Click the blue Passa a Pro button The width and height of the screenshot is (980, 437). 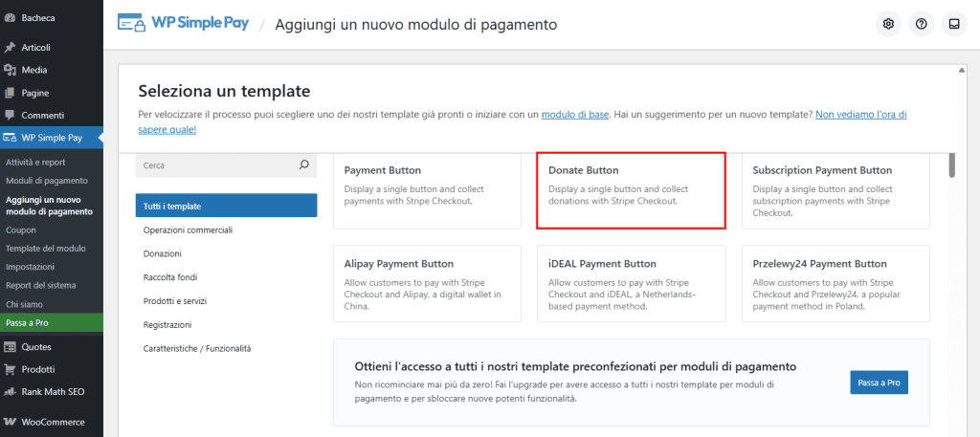coord(879,382)
